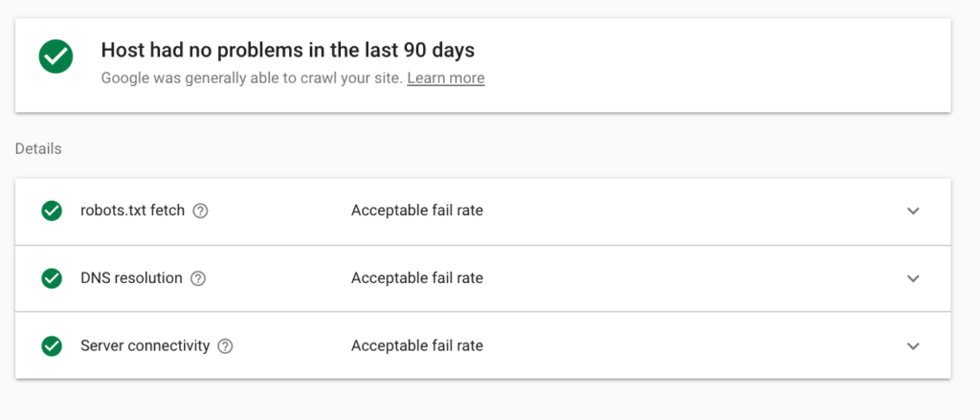The width and height of the screenshot is (980, 420).
Task: Open help tooltip next to Server connectivity
Action: coord(225,346)
